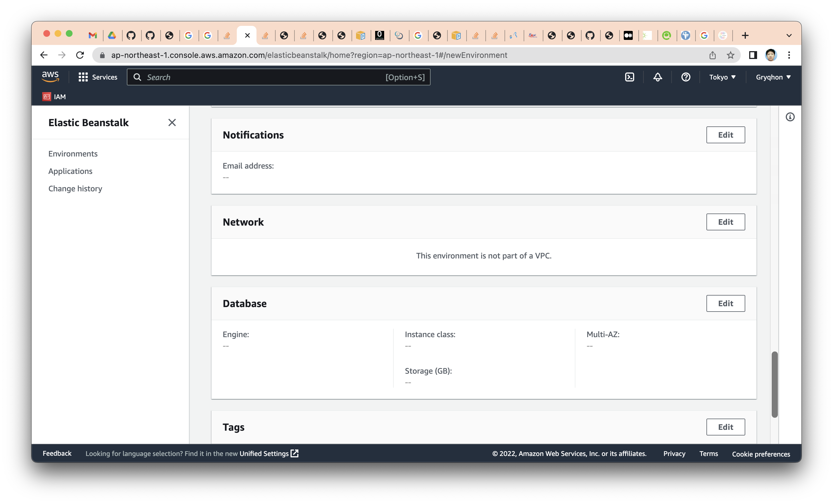Open Chrome's side panel icon

pos(753,55)
